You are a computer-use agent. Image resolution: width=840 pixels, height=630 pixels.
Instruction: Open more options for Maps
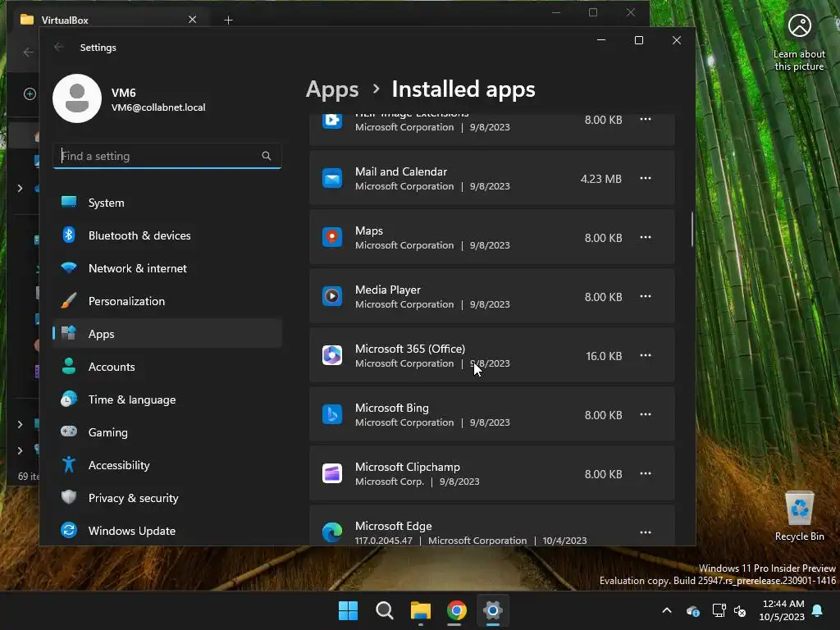(646, 237)
